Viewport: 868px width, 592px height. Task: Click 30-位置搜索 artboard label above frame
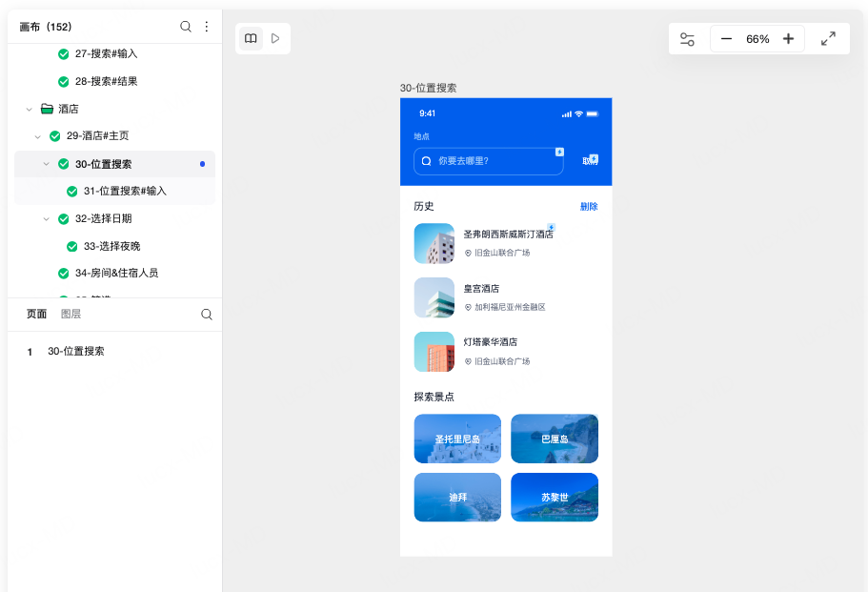[428, 88]
